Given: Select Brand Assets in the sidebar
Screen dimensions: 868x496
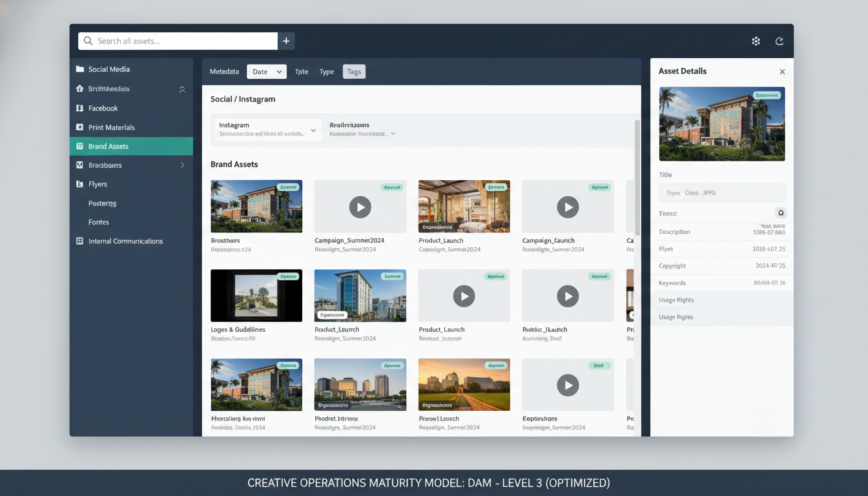Looking at the screenshot, I should (107, 146).
